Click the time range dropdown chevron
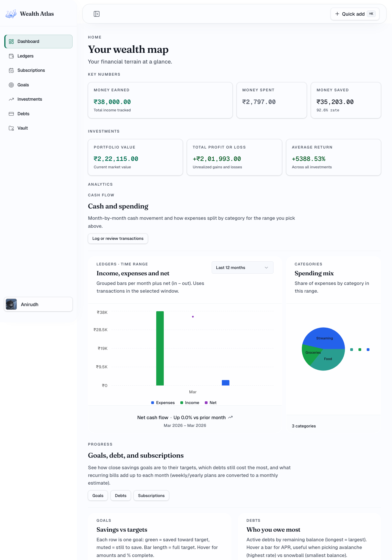Viewport: 392px width, 560px height. coord(266,268)
